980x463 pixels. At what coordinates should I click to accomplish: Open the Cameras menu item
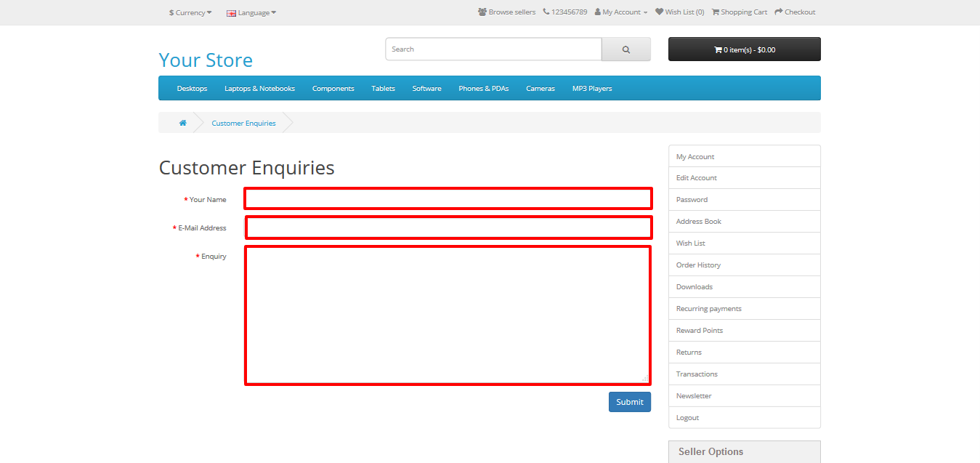pos(540,89)
